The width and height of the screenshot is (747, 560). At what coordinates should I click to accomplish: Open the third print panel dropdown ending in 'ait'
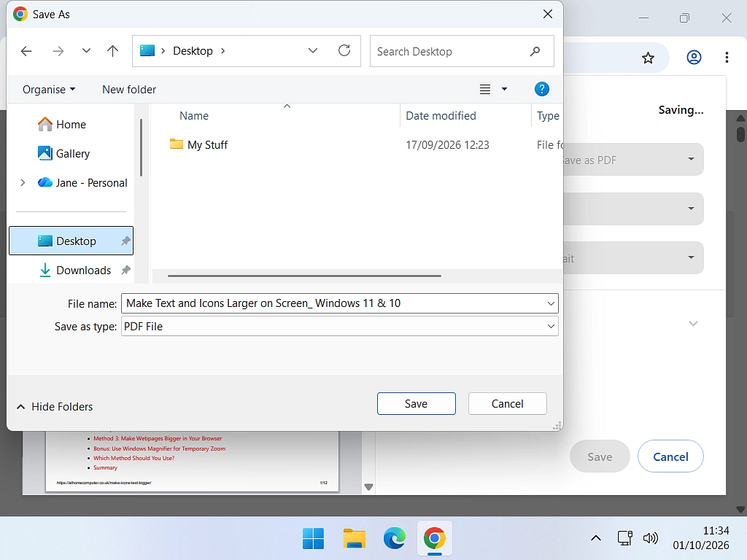(x=632, y=257)
